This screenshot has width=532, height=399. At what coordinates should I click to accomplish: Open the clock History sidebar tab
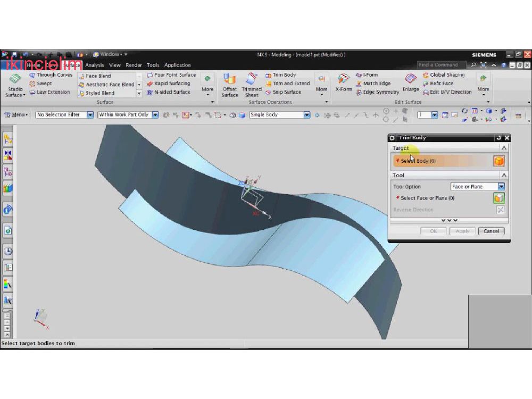tap(8, 251)
